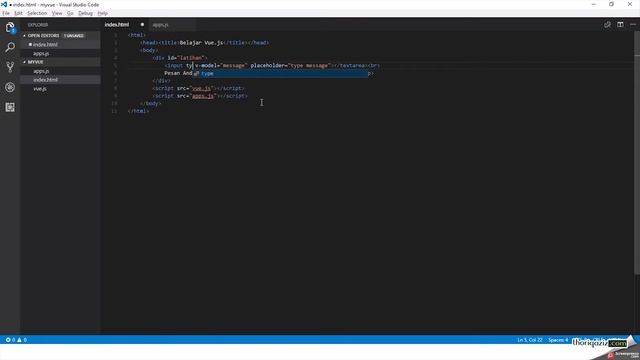Open the View menu

coord(57,13)
